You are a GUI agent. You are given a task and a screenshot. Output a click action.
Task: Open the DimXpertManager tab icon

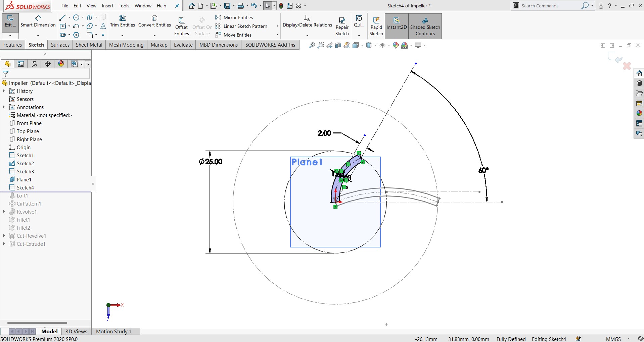point(48,64)
